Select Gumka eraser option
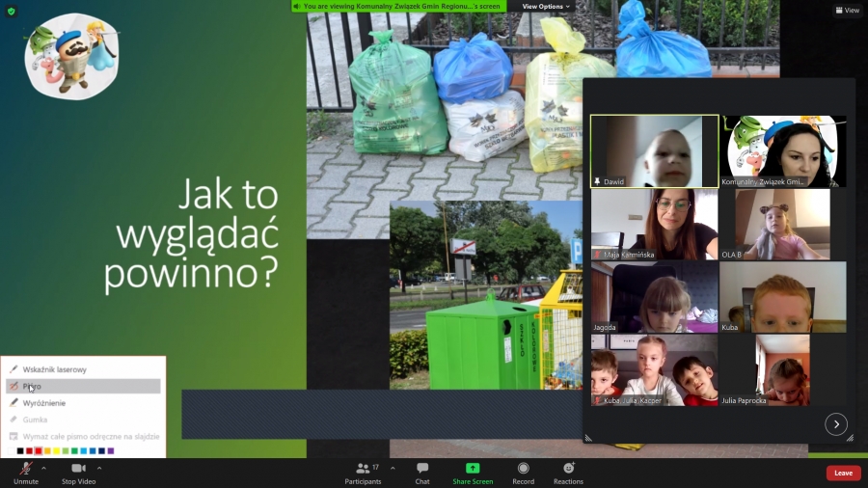 pyautogui.click(x=83, y=420)
